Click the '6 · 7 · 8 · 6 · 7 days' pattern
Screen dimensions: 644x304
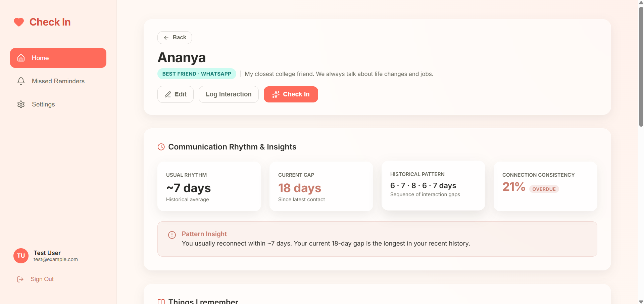[x=423, y=185]
